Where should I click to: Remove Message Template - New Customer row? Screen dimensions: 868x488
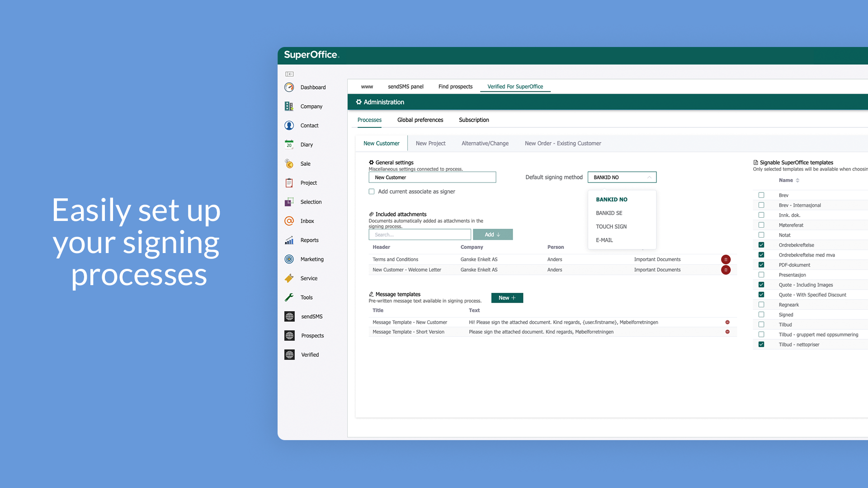(x=727, y=322)
